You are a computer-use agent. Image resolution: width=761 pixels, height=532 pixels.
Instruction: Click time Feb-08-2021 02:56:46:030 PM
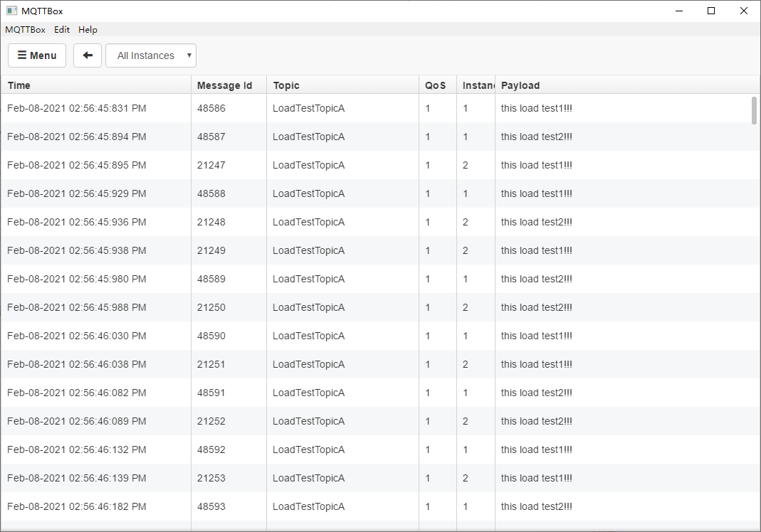click(x=77, y=336)
